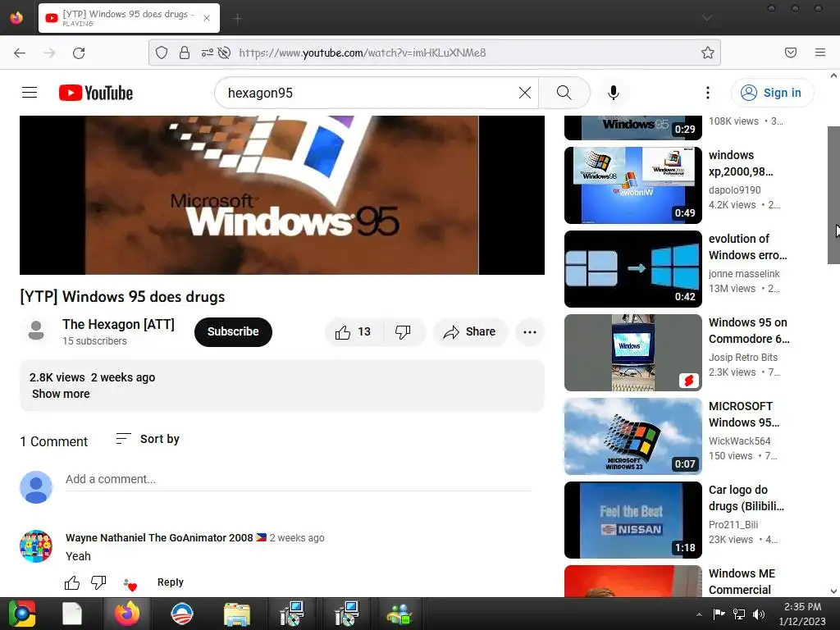Open YouTube settings three-dot menu
The width and height of the screenshot is (840, 630).
708,93
